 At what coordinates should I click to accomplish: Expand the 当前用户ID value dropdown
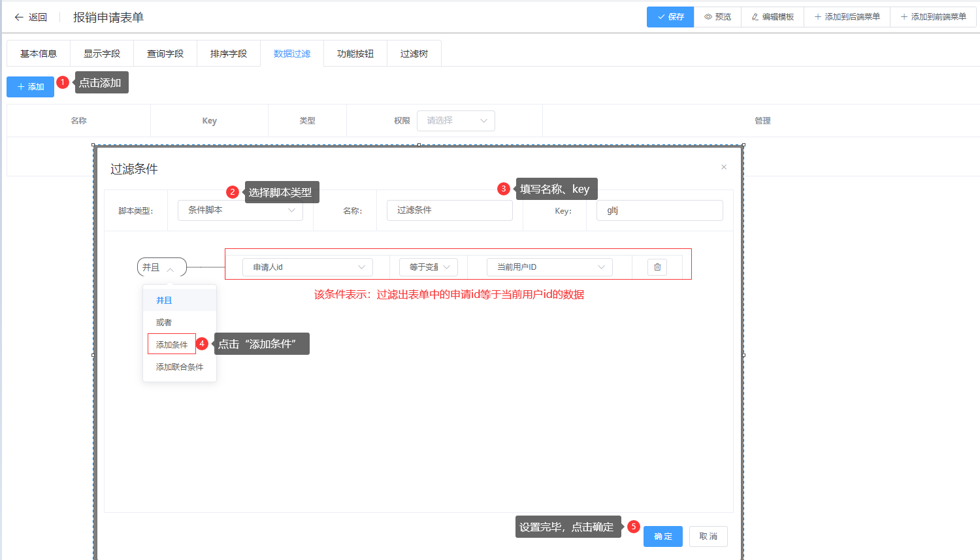pos(549,267)
